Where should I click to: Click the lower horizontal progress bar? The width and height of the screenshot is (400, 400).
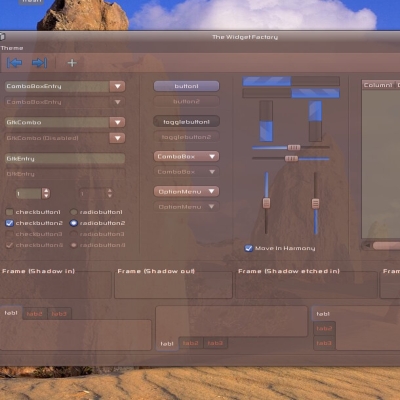click(291, 93)
